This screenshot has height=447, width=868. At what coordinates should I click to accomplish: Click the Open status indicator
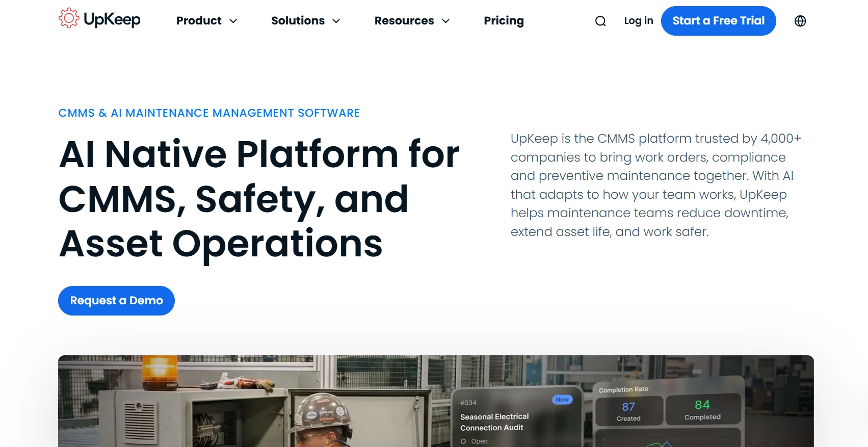474,441
